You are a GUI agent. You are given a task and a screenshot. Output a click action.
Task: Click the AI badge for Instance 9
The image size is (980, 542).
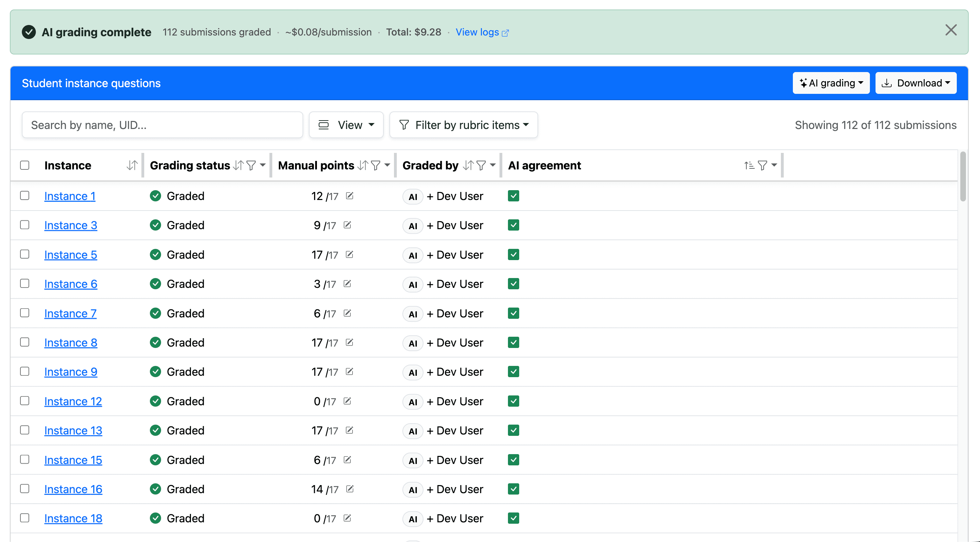pos(413,373)
